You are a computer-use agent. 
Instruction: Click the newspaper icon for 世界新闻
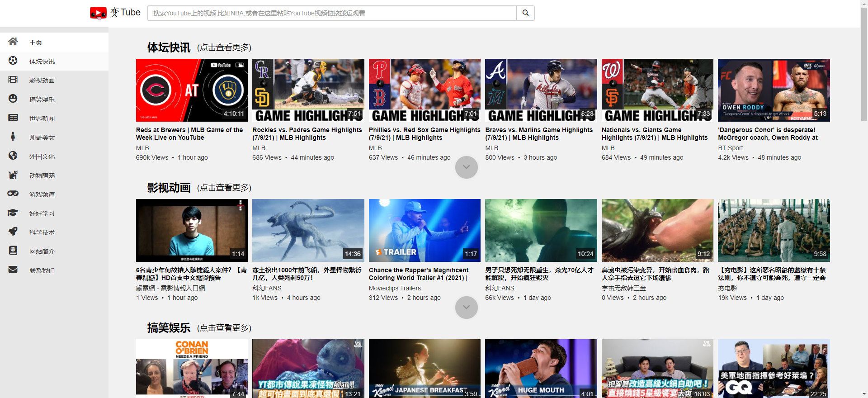click(x=13, y=118)
